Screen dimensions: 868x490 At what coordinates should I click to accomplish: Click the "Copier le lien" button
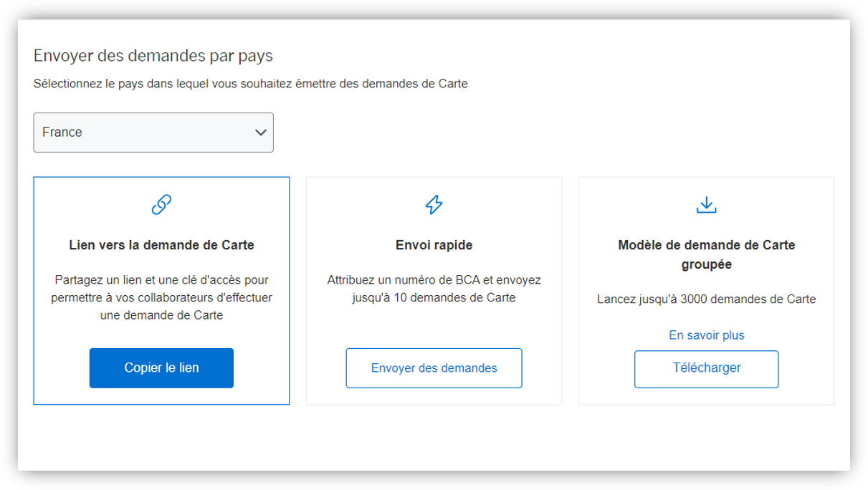coord(161,367)
